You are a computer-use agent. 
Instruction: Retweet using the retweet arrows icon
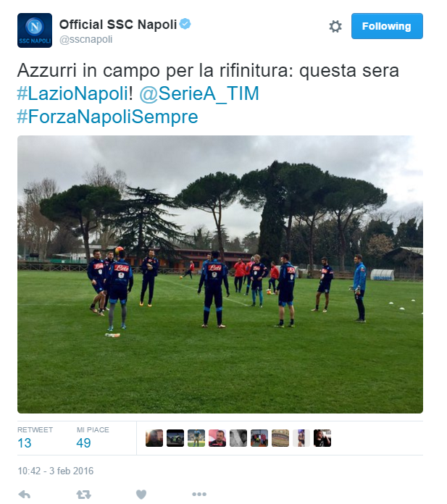click(83, 495)
